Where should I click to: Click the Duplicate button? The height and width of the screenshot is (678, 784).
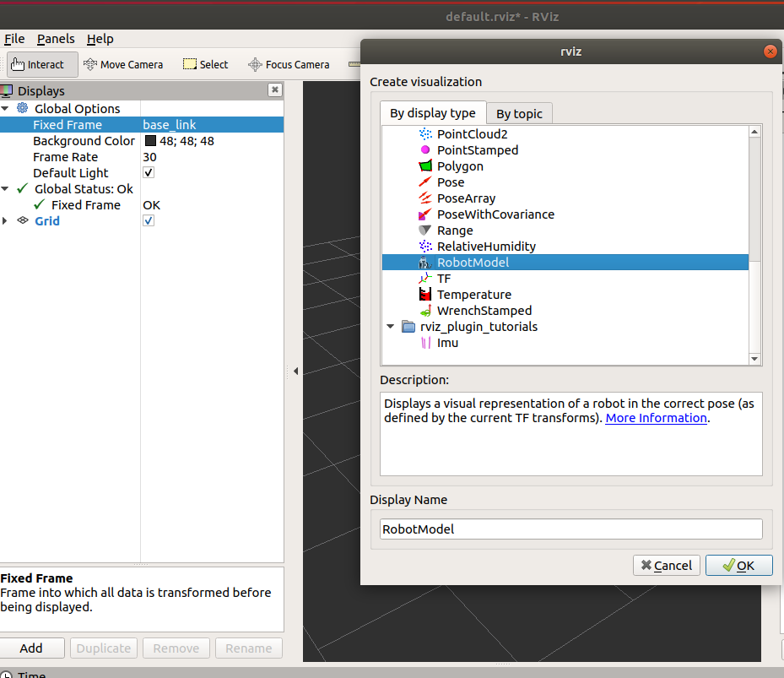[x=104, y=648]
